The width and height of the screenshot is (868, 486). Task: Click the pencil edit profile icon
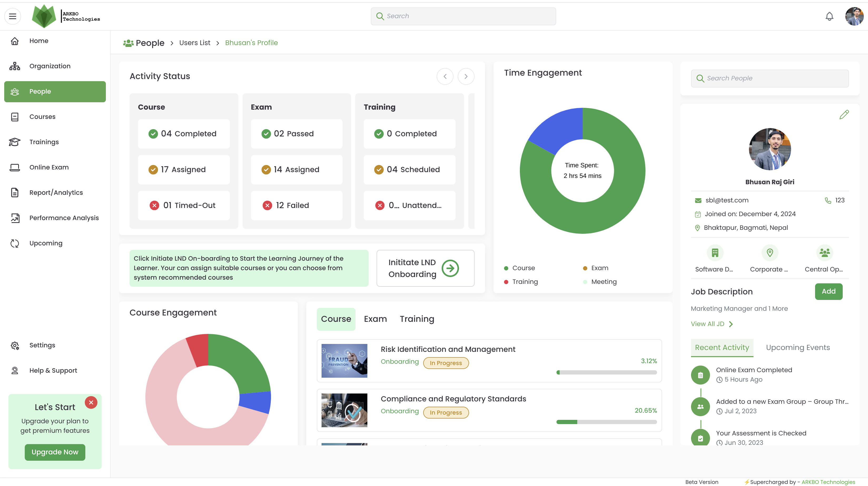pyautogui.click(x=844, y=115)
